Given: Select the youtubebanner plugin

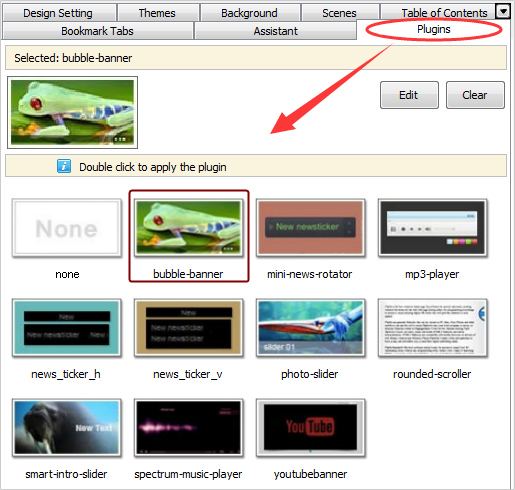Looking at the screenshot, I should [311, 428].
